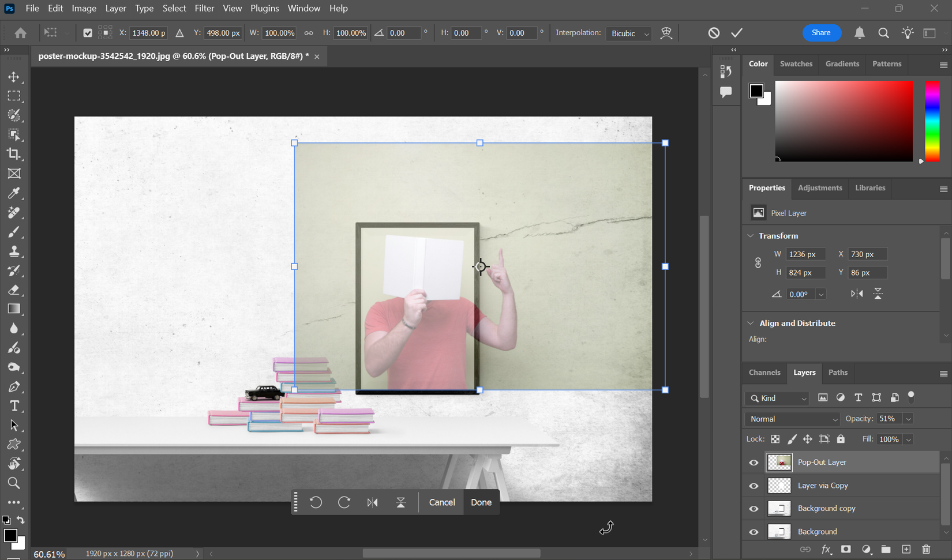Select the Clone Stamp tool

point(14,251)
